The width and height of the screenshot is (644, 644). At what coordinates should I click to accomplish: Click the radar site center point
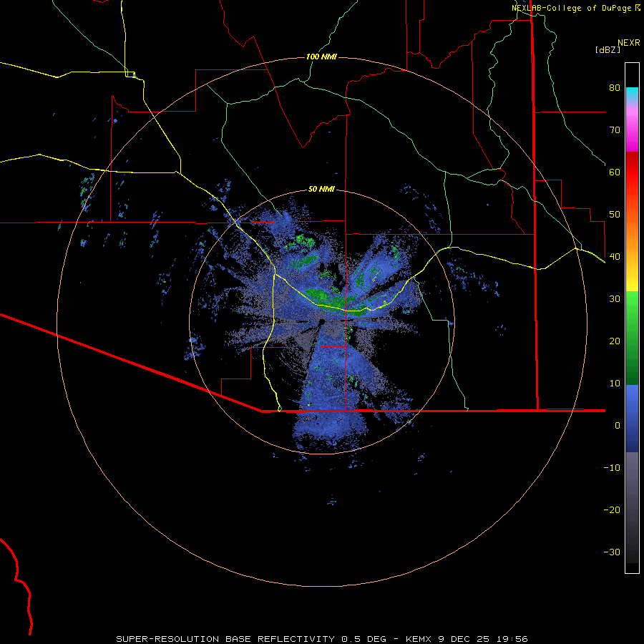[322, 321]
